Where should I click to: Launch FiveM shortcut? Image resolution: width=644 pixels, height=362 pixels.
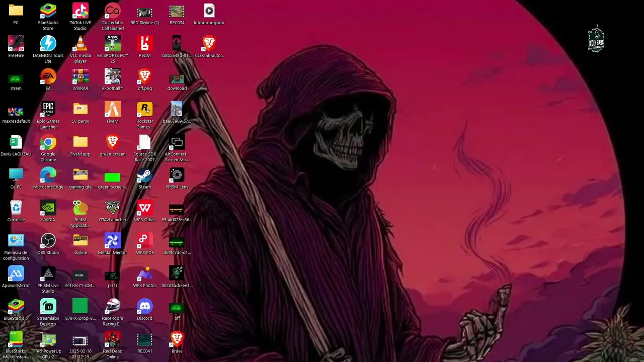tap(113, 110)
